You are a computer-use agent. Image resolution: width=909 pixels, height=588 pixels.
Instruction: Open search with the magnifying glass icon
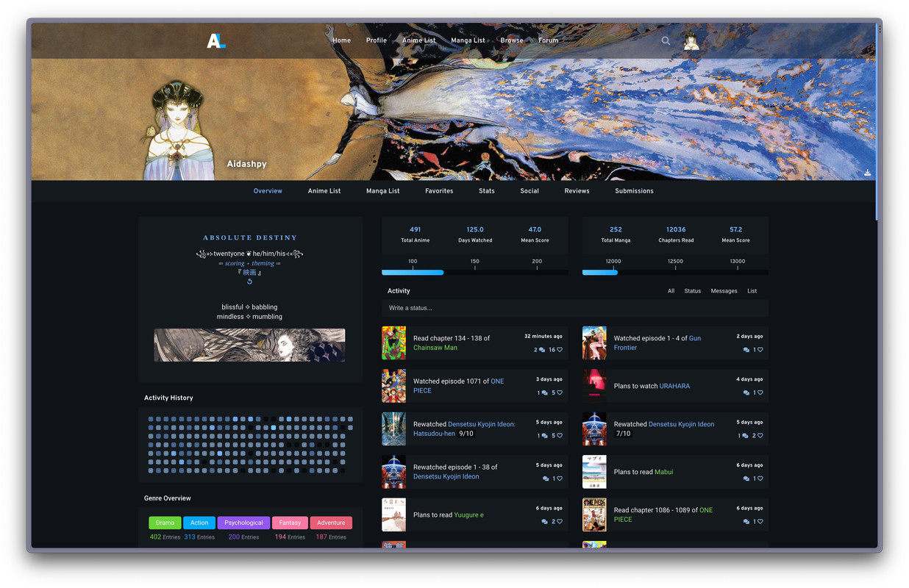click(666, 41)
